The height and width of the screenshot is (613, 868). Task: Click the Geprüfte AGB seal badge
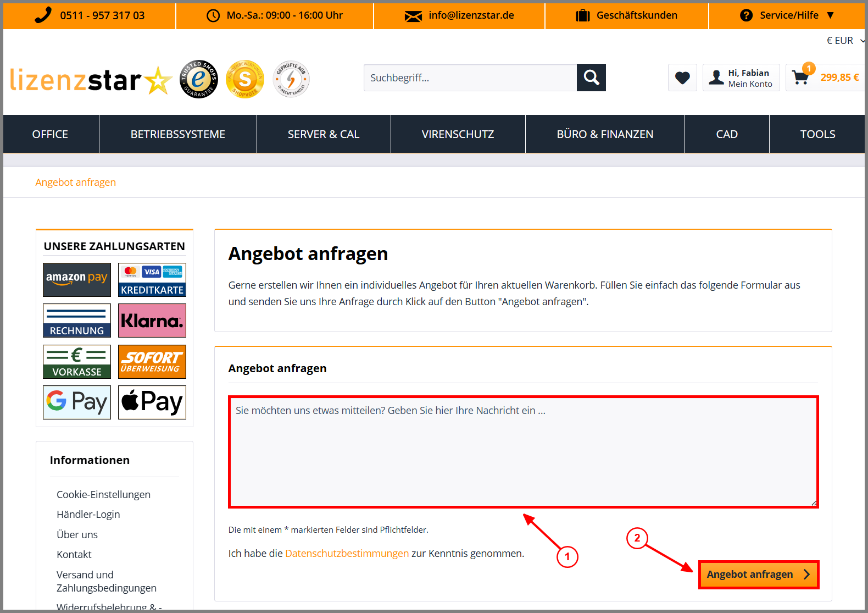point(291,79)
